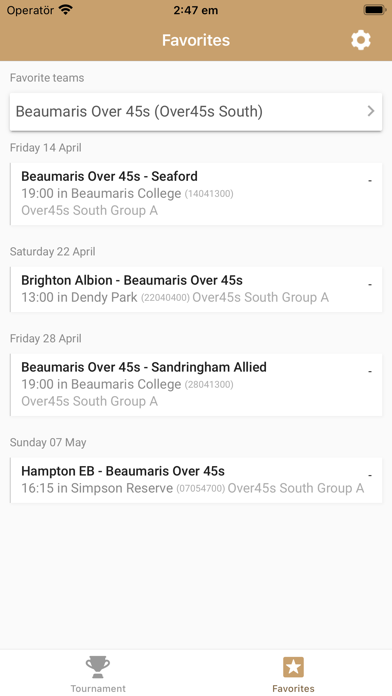Tap the Wi-Fi status icon
392x696 pixels.
[66, 10]
